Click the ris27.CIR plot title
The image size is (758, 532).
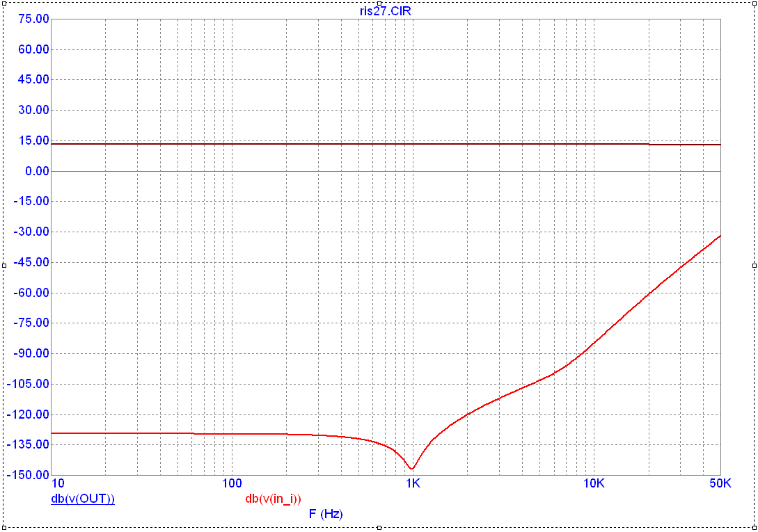pyautogui.click(x=386, y=11)
